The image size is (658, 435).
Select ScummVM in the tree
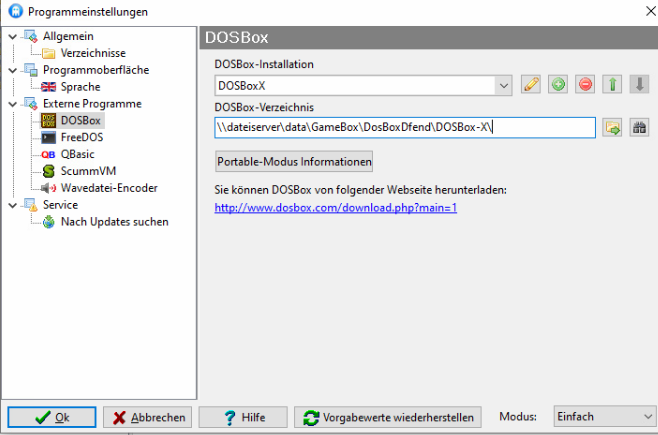coord(86,171)
